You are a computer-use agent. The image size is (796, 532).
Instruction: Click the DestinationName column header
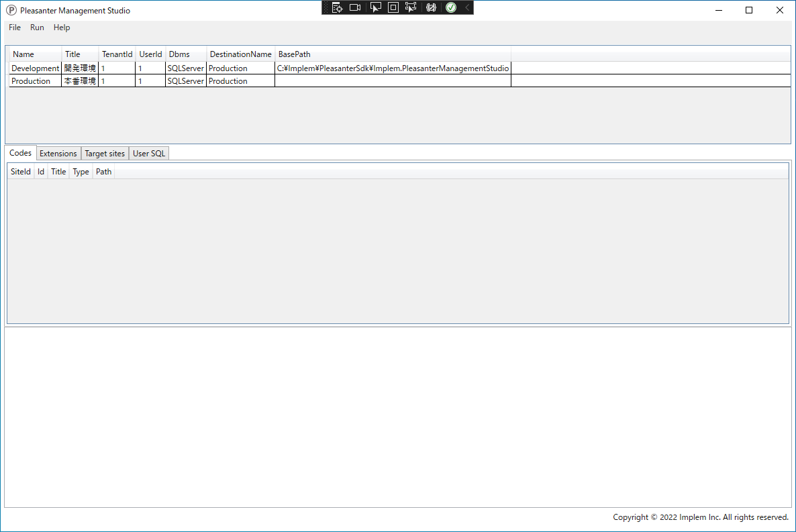241,54
